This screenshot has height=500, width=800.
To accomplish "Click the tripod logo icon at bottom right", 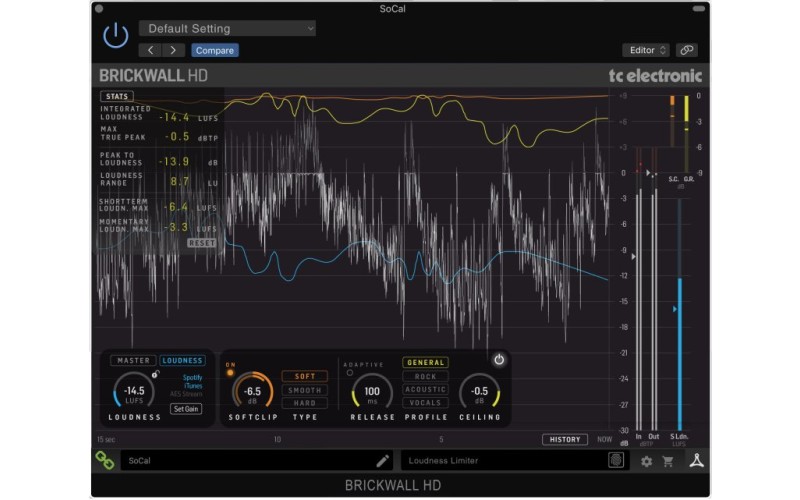I will coord(696,460).
